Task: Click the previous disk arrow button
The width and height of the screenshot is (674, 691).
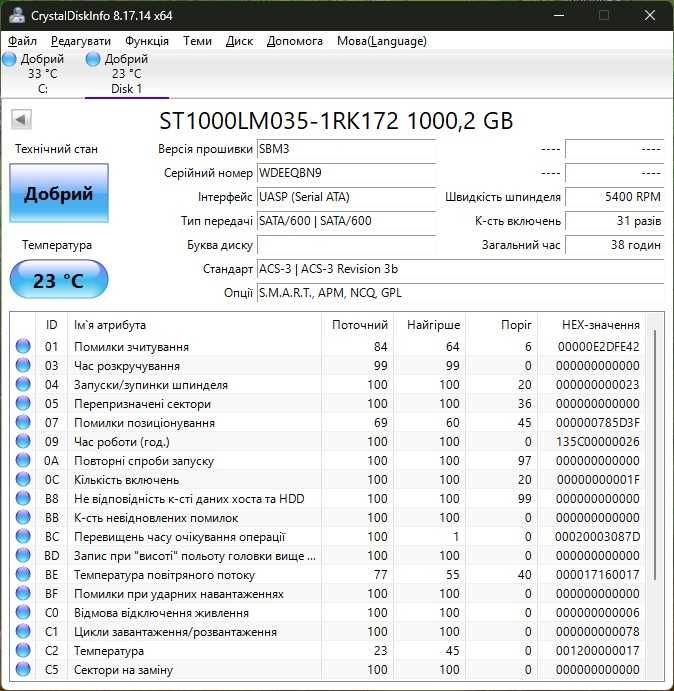Action: (x=21, y=119)
